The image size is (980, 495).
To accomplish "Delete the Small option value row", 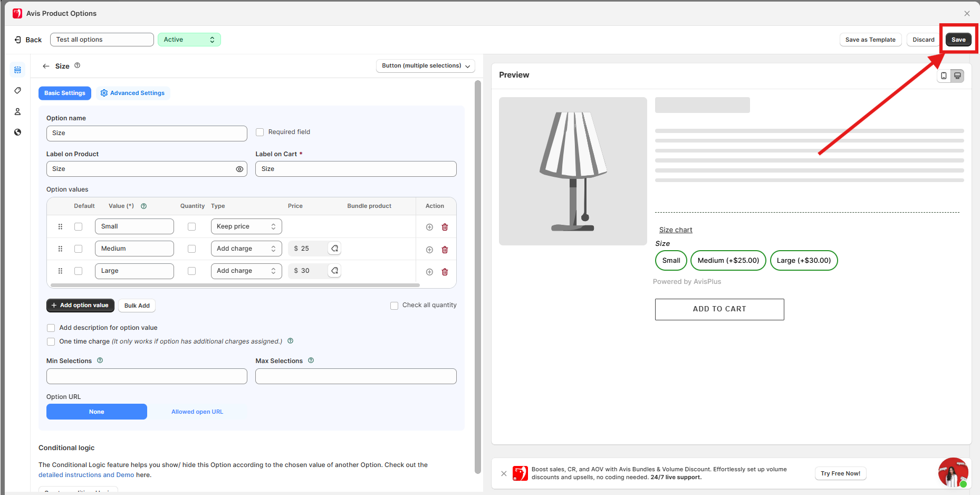I will [x=445, y=227].
